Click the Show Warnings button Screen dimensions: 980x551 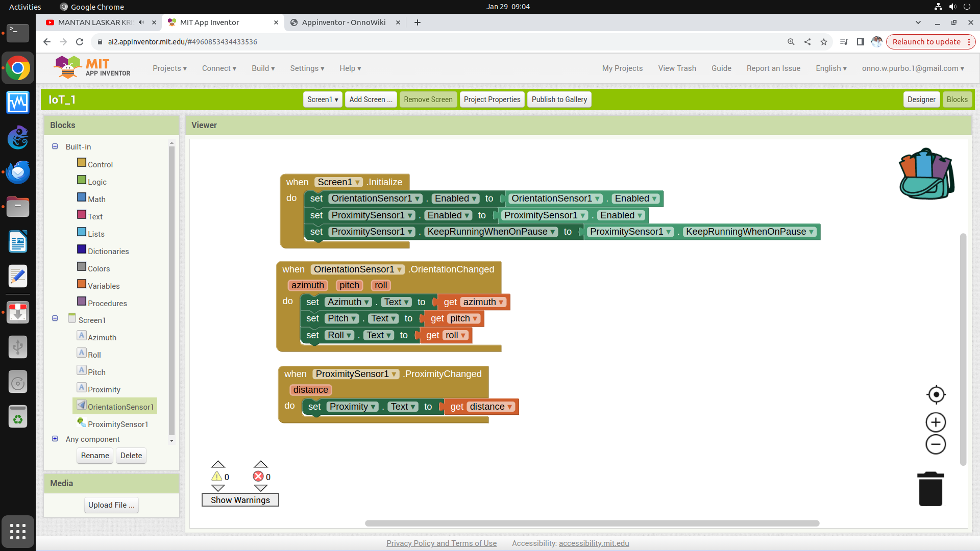(x=240, y=500)
